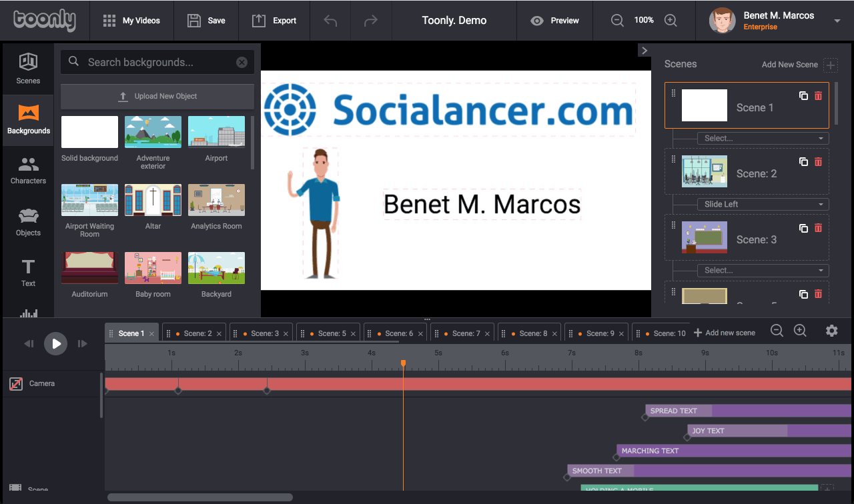Zoom in the canvas from 100%

[671, 21]
